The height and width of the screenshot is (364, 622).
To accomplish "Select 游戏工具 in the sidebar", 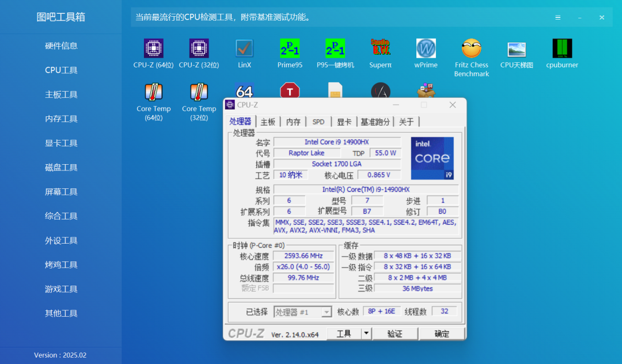I will (x=60, y=289).
